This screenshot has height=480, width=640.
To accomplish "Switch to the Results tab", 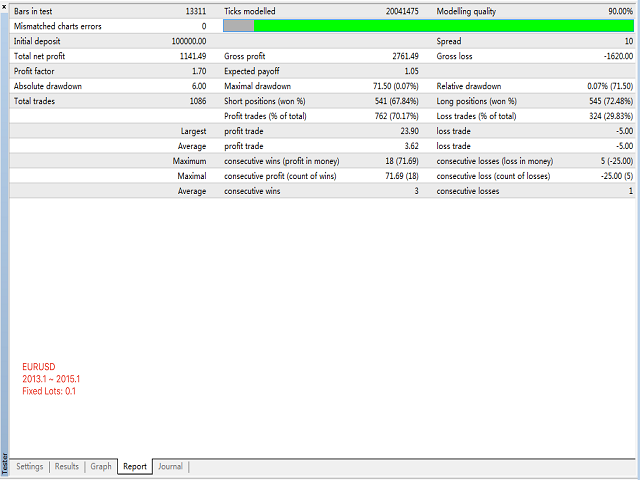I will coord(67,466).
